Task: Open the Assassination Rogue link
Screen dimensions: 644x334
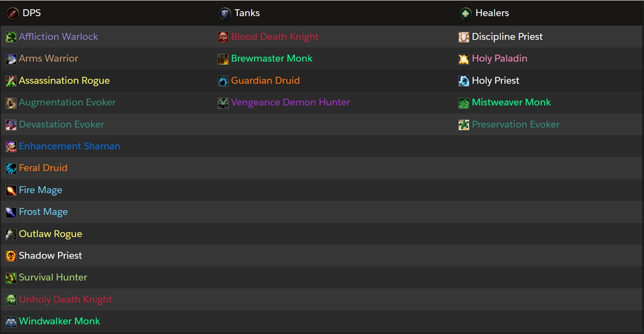Action: click(x=64, y=81)
